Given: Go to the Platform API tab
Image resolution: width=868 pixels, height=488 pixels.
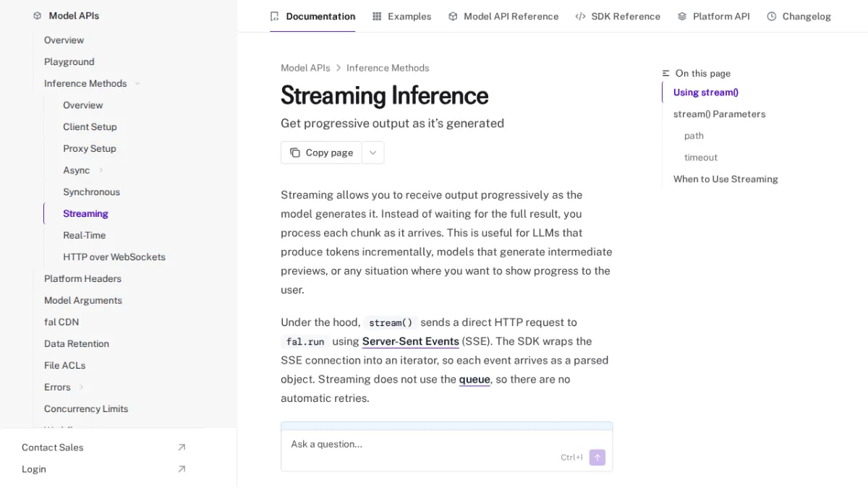Looking at the screenshot, I should click(714, 16).
